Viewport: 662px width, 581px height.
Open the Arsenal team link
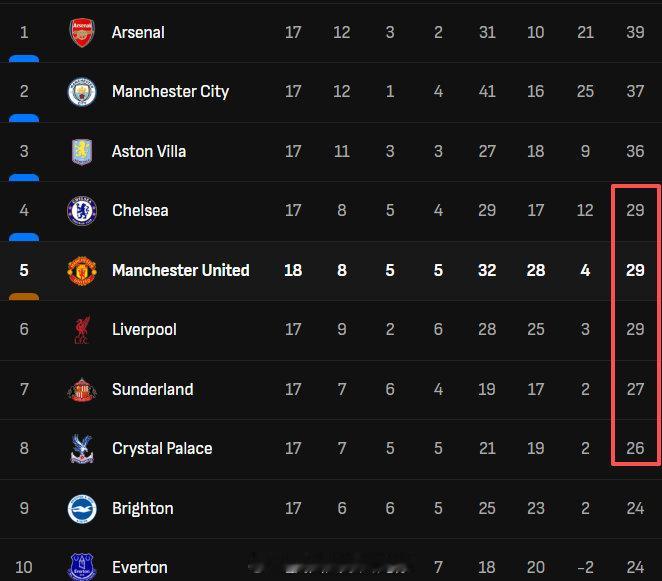pyautogui.click(x=138, y=32)
